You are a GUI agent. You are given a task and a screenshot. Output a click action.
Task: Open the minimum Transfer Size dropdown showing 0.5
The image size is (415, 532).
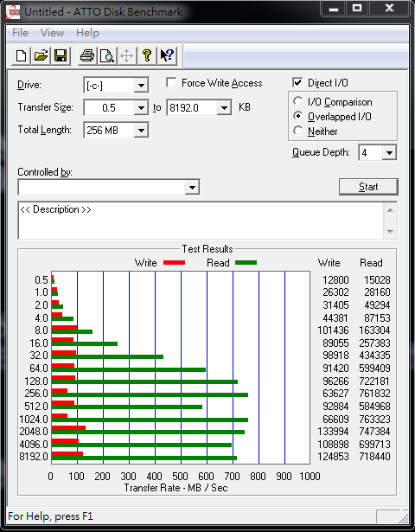click(141, 108)
